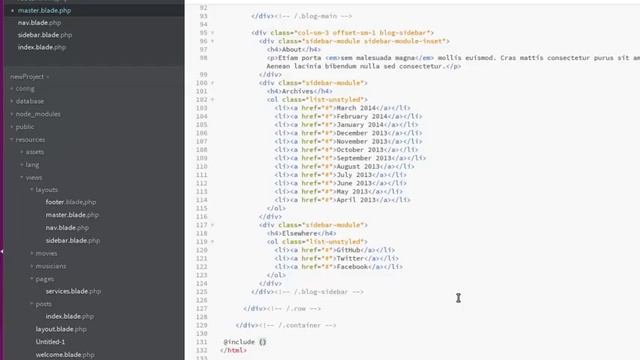Screen dimensions: 640x360
Task: Place cursor on 'Elsewhere' heading text
Action: 300,233
